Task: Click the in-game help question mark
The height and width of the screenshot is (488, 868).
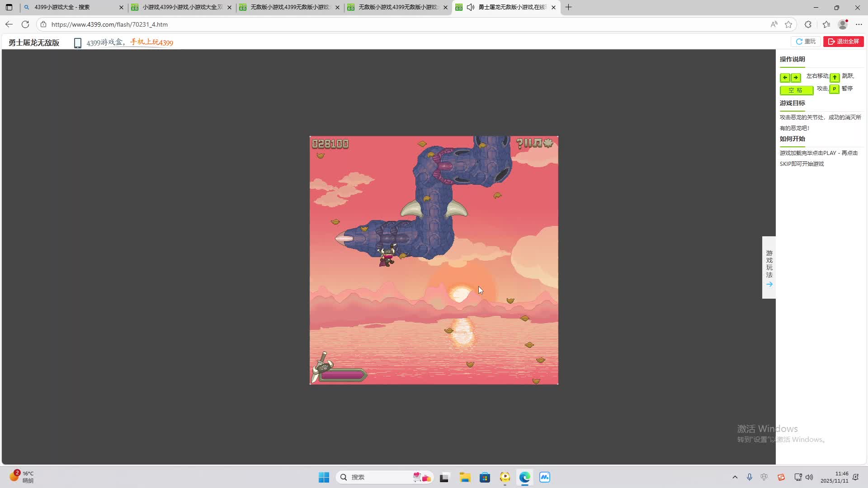Action: (519, 144)
